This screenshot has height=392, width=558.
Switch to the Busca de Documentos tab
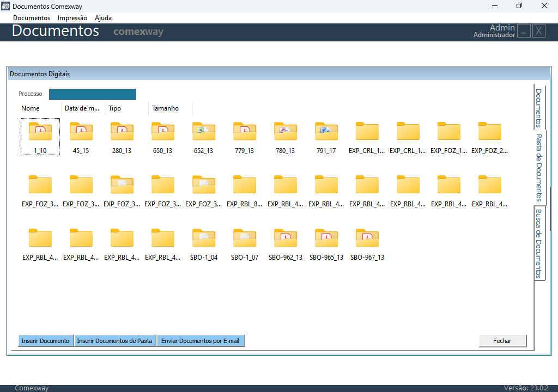click(x=539, y=243)
